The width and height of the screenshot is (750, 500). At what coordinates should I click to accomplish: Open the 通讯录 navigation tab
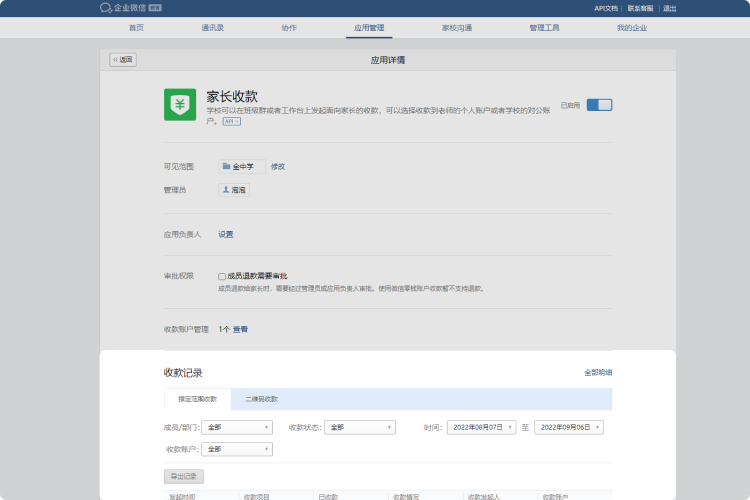[212, 28]
